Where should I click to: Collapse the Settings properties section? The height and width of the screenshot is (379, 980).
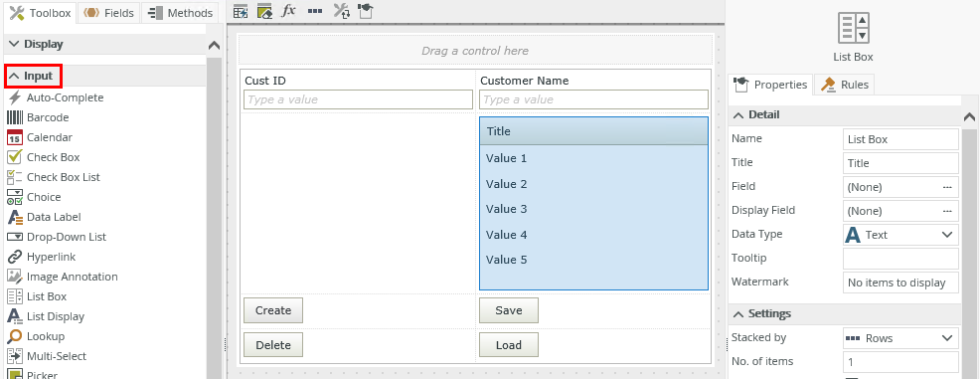point(762,314)
